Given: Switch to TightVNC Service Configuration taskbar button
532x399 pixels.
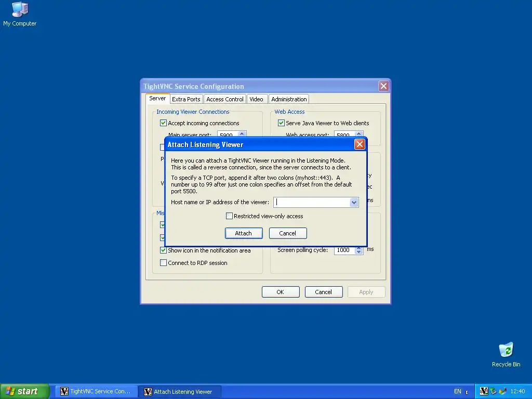Looking at the screenshot, I should 96,391.
